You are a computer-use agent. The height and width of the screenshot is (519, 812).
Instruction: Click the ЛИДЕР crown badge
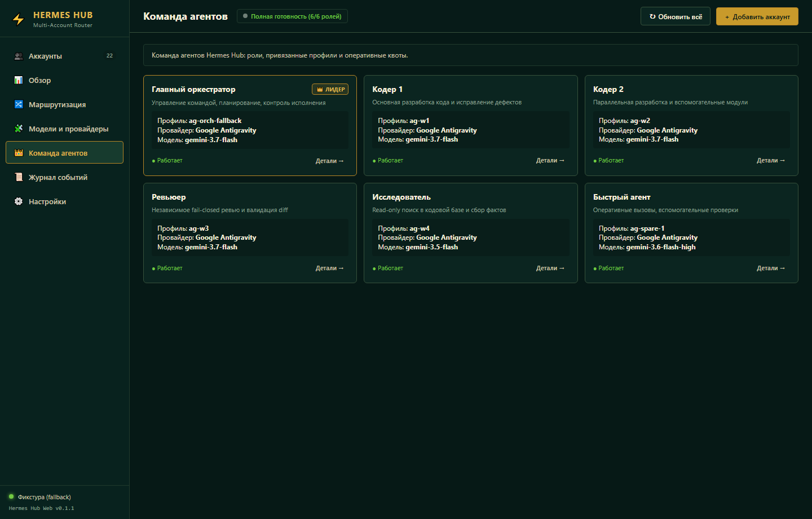coord(330,89)
